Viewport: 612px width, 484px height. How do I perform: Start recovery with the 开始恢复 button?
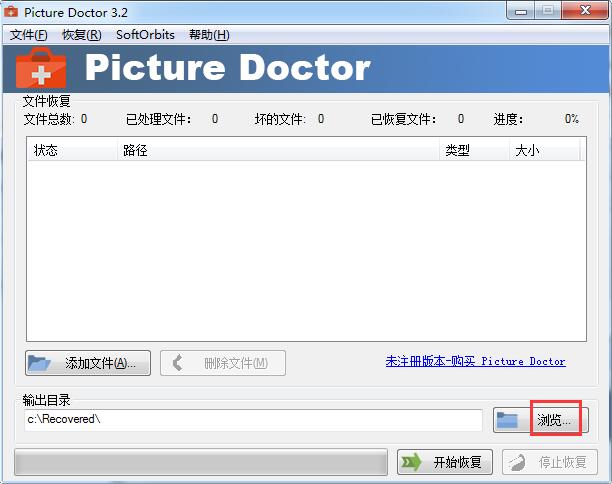coord(445,462)
